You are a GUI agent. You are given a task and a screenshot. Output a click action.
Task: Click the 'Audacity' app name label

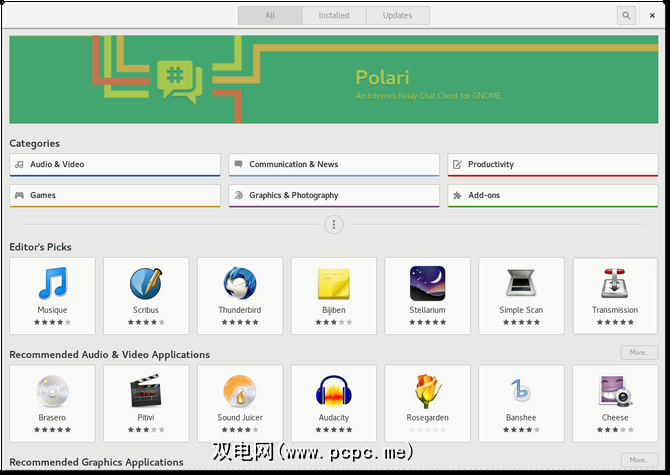pos(334,418)
